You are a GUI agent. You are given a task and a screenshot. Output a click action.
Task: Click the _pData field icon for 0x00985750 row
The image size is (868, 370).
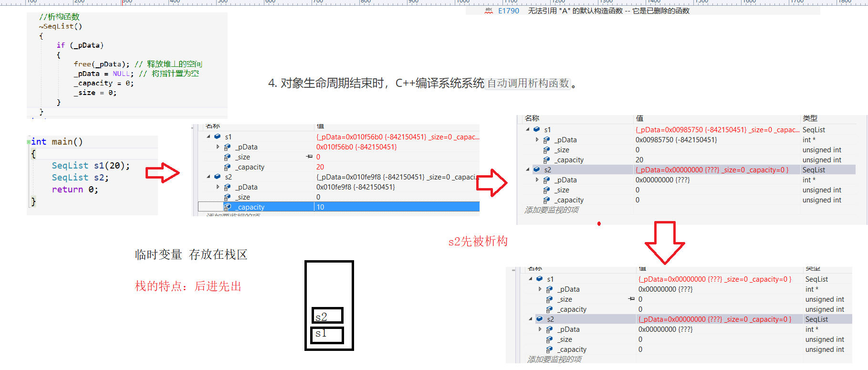pyautogui.click(x=547, y=140)
